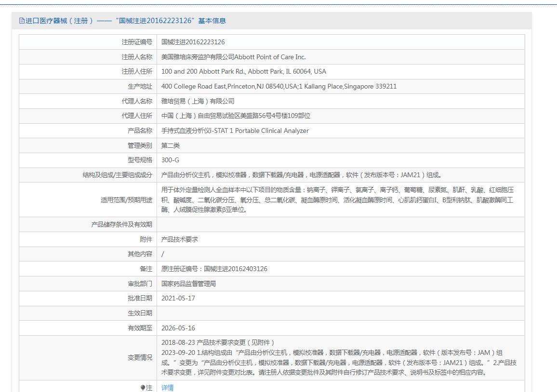Click approving department 国家药品监督管理局
The width and height of the screenshot is (557, 392).
[188, 284]
